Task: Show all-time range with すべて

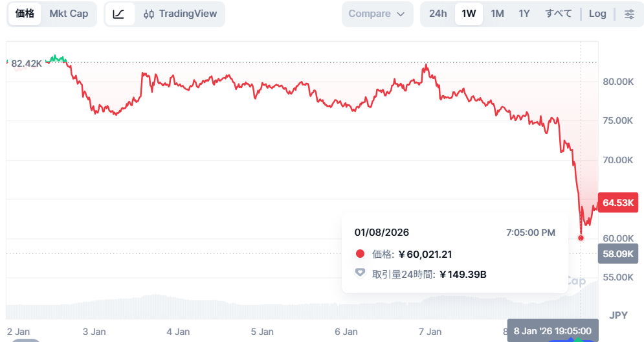Action: point(558,14)
